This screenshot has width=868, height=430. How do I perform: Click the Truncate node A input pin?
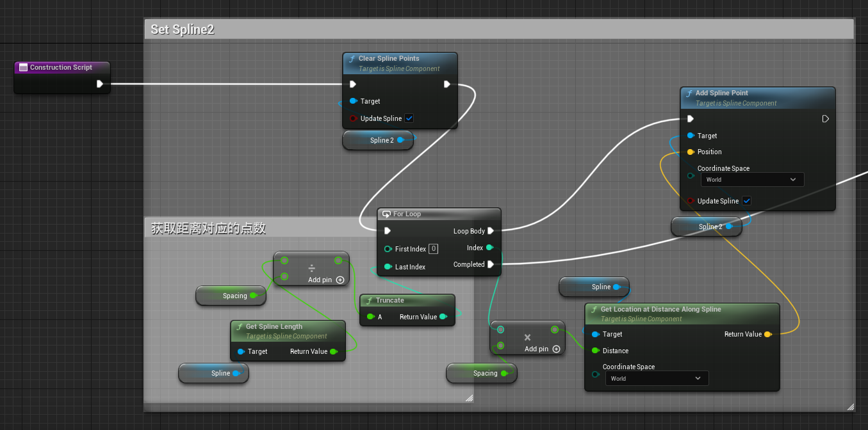[x=370, y=317]
